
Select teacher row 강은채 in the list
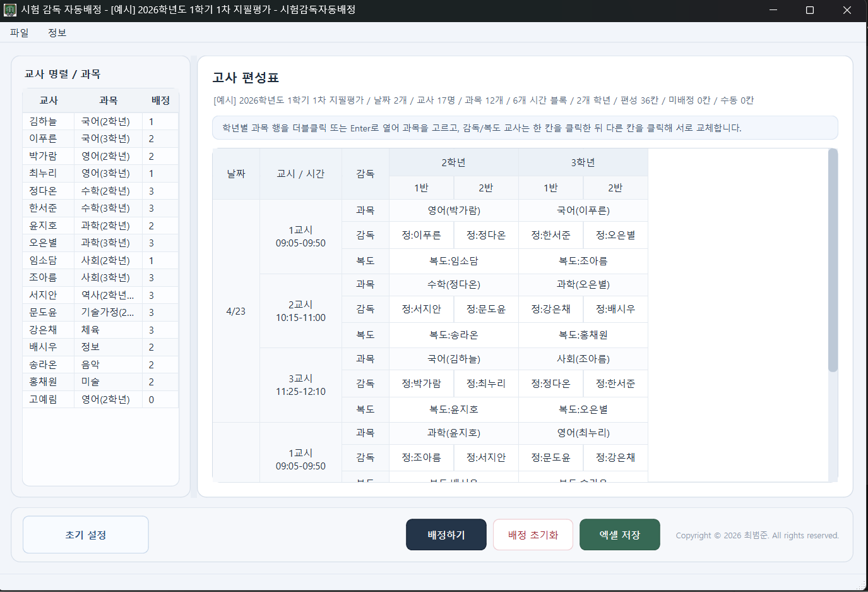pyautogui.click(x=100, y=330)
